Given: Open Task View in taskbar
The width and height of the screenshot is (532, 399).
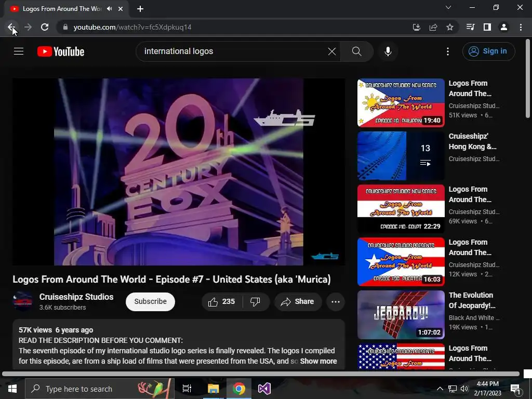Looking at the screenshot, I should 187,389.
